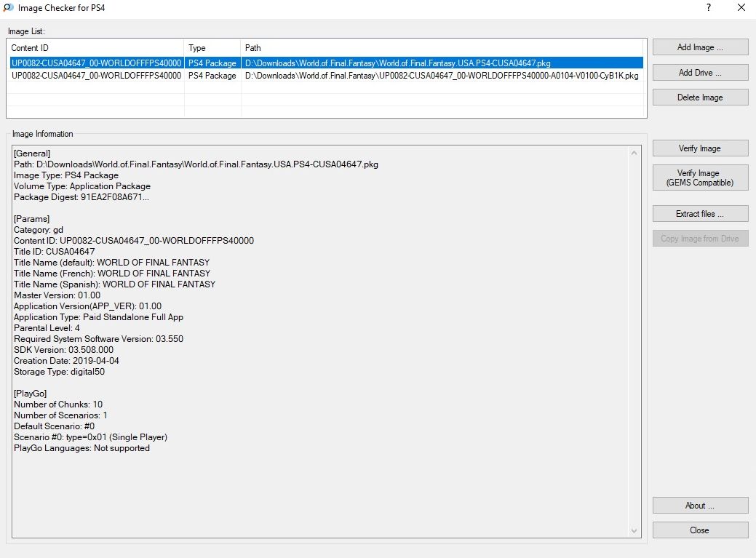This screenshot has height=558, width=756.
Task: Click the Application Version(APP_VER) line
Action: pos(88,306)
